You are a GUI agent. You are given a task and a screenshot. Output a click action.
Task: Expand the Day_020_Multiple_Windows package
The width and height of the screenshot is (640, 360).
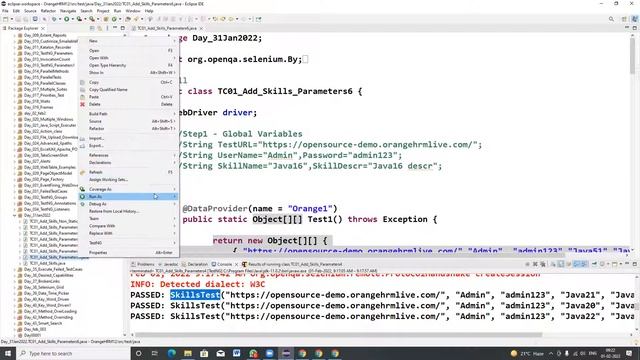click(15, 120)
